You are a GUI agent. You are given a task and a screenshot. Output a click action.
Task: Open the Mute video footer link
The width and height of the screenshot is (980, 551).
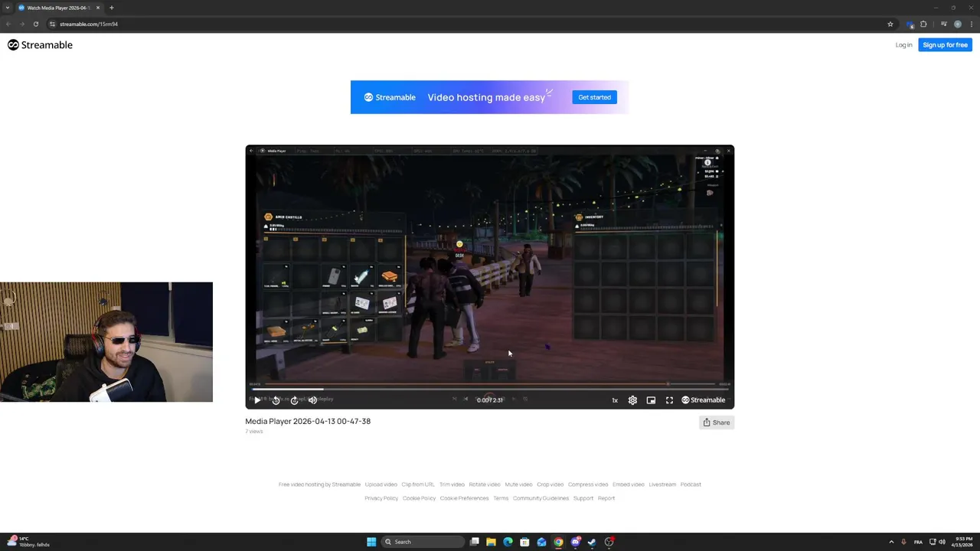518,484
